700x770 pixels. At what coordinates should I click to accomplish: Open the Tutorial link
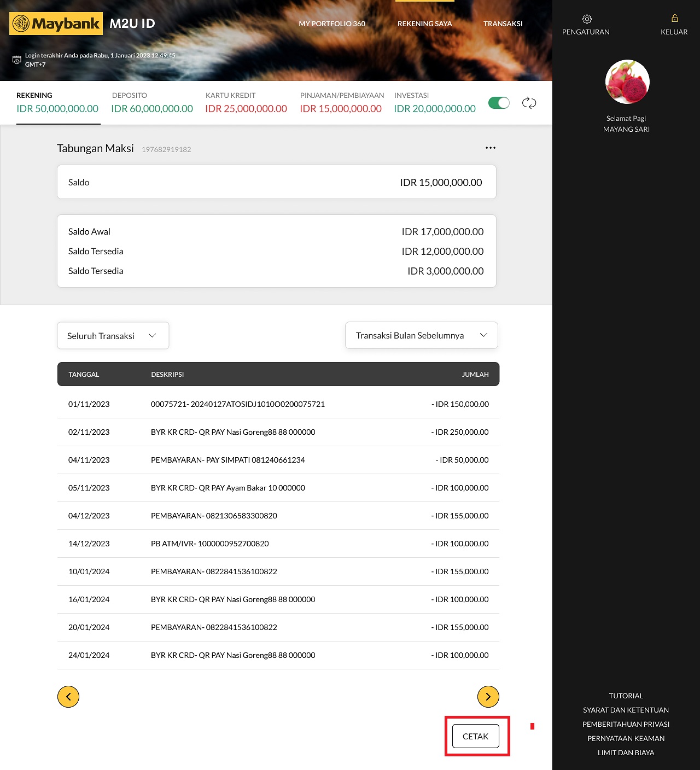pos(626,696)
